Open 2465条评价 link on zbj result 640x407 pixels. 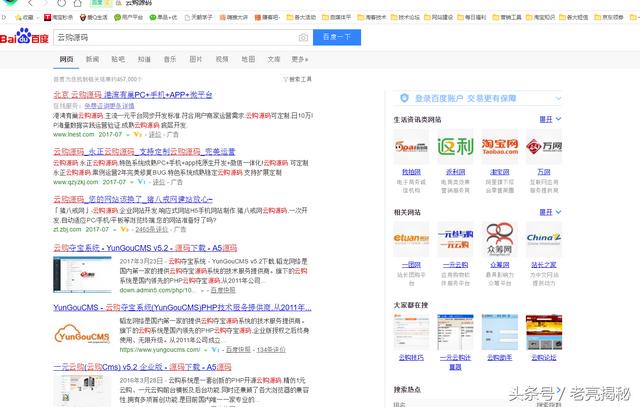[x=151, y=229]
